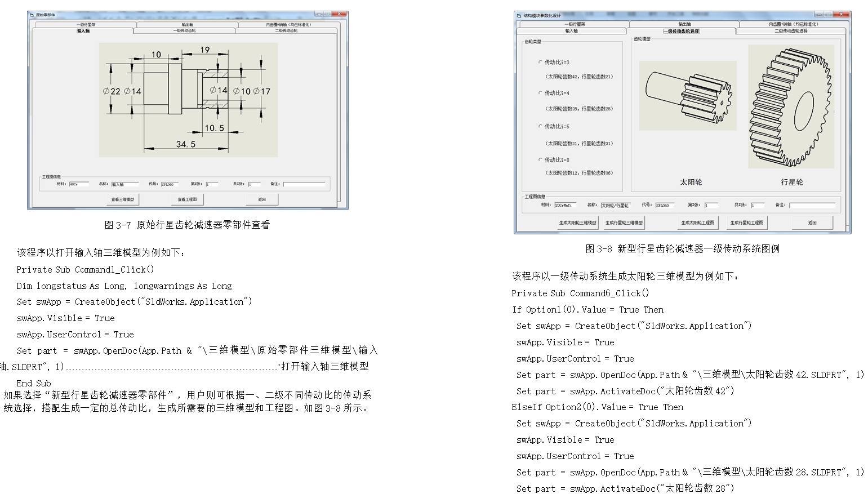Click 生成行星轮工程图 button

[x=747, y=223]
